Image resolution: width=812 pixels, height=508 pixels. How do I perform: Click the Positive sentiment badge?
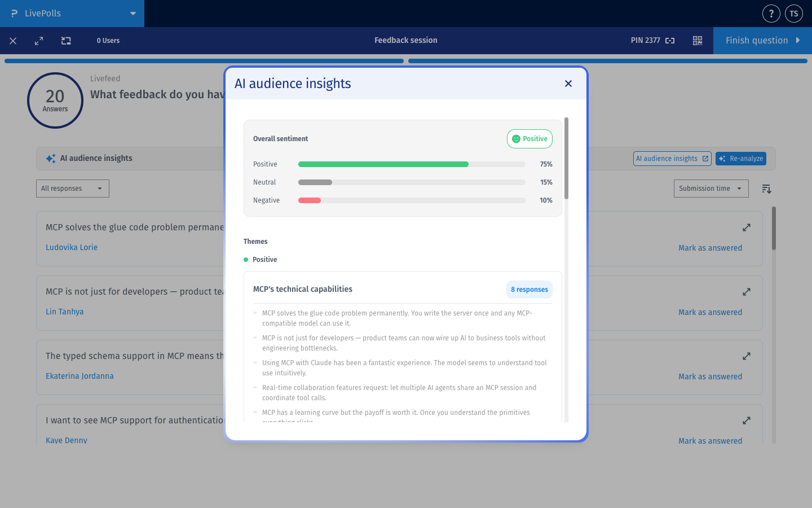pos(529,139)
